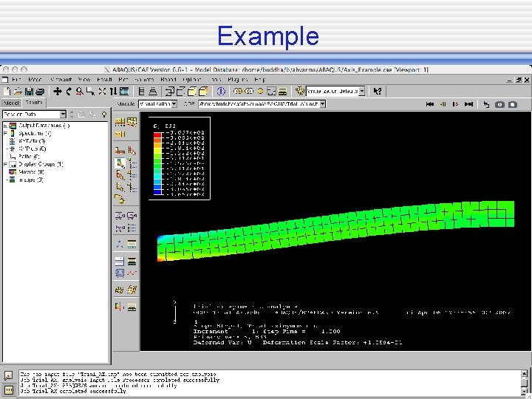Show the message area icon
This screenshot has width=532, height=399.
click(8, 375)
